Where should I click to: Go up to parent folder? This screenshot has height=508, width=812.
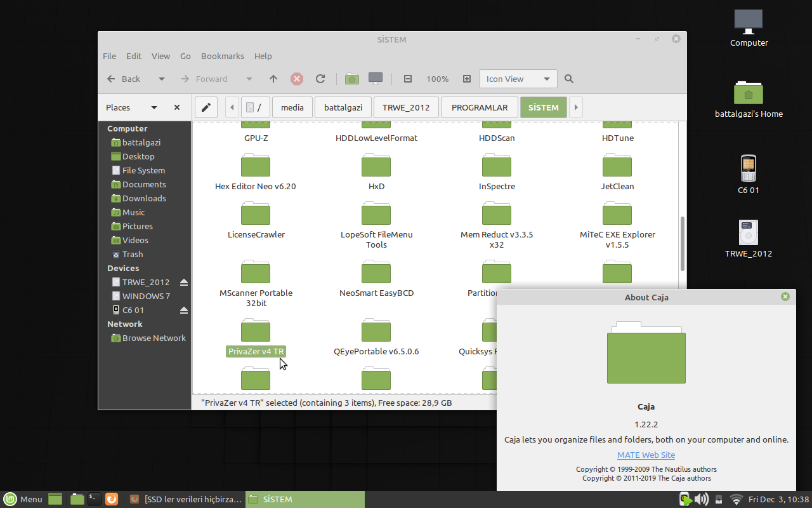click(x=273, y=79)
